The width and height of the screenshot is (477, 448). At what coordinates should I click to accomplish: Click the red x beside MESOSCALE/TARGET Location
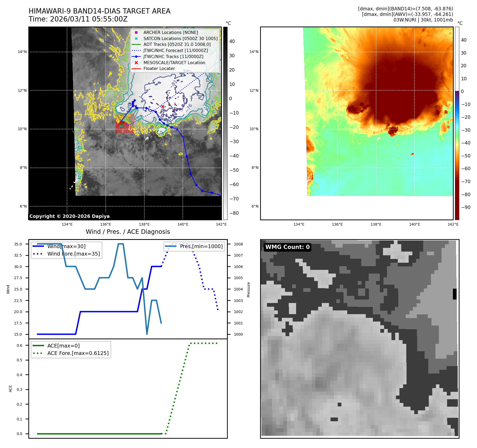tap(136, 63)
